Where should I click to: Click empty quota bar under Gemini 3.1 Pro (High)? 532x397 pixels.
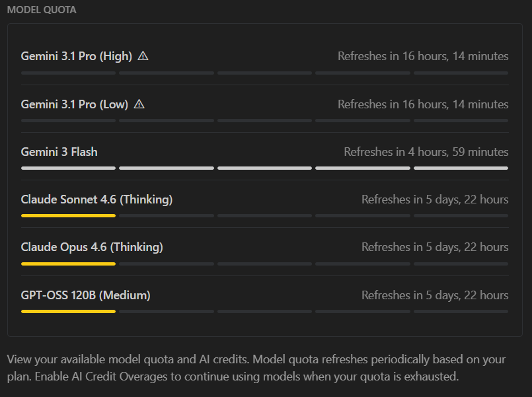point(264,73)
